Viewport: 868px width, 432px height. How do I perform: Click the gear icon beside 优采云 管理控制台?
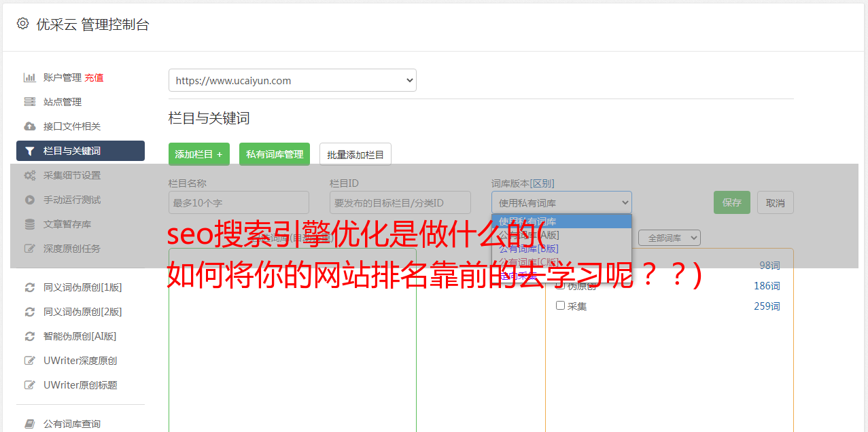pos(22,24)
